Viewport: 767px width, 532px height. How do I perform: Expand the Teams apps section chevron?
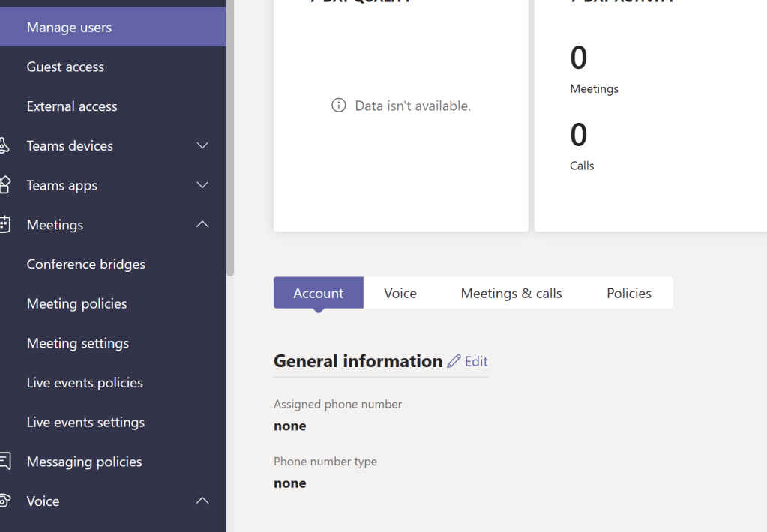point(202,185)
